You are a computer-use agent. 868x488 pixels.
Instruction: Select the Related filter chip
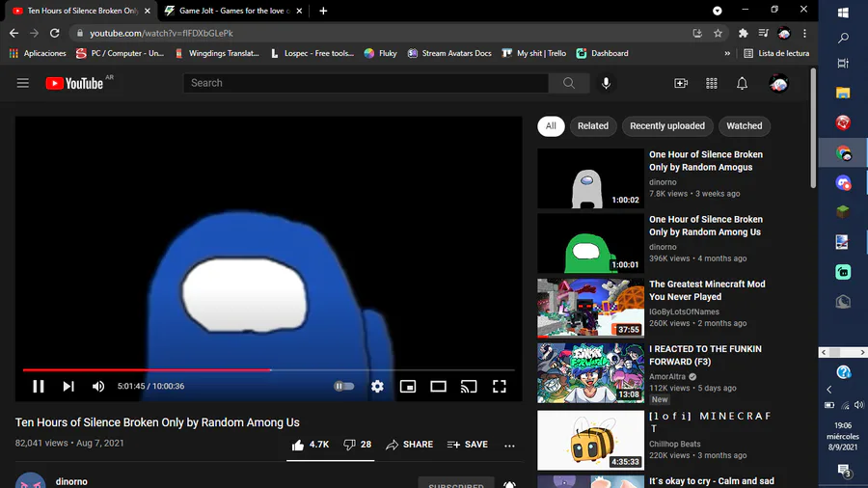pos(593,126)
